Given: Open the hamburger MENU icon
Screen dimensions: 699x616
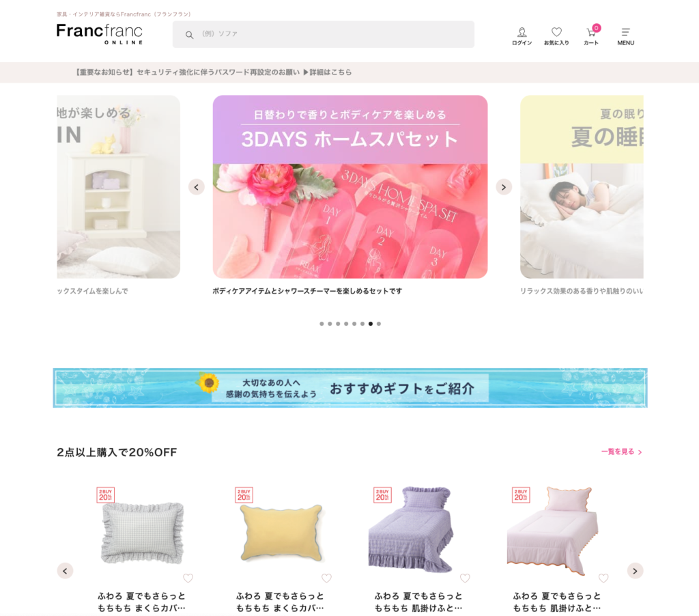Looking at the screenshot, I should tap(625, 36).
